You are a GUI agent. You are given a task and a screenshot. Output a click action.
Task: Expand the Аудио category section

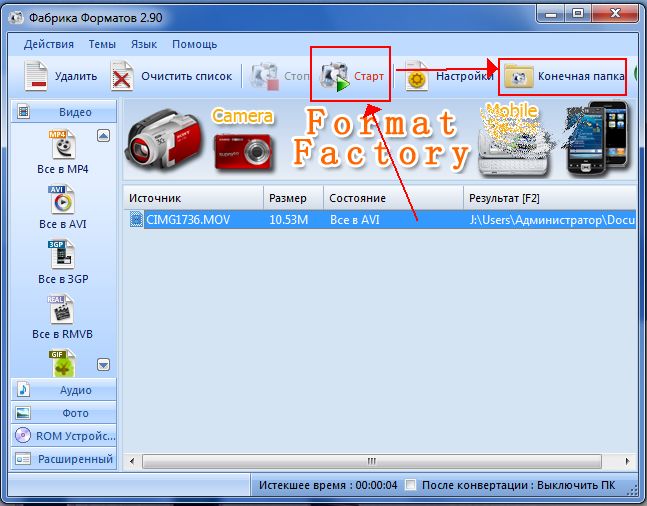tap(64, 390)
